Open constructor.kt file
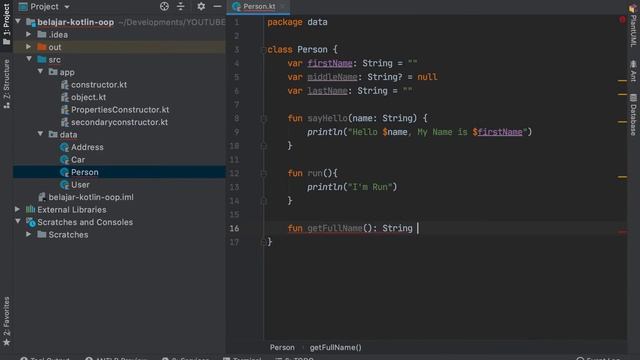Viewport: 640px width, 360px height. click(x=99, y=84)
